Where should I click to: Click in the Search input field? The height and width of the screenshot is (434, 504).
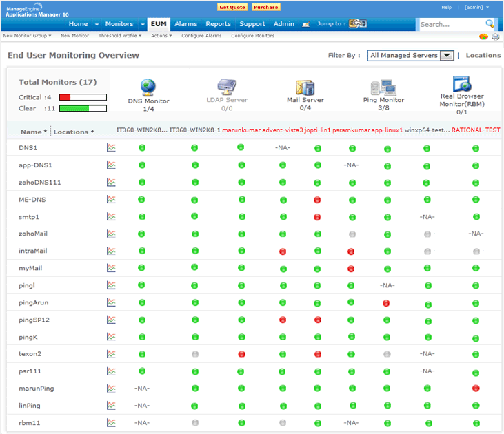click(452, 24)
